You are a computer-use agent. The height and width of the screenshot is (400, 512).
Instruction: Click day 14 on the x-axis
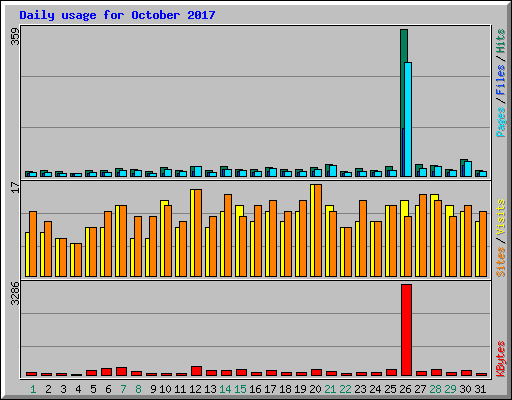click(225, 389)
